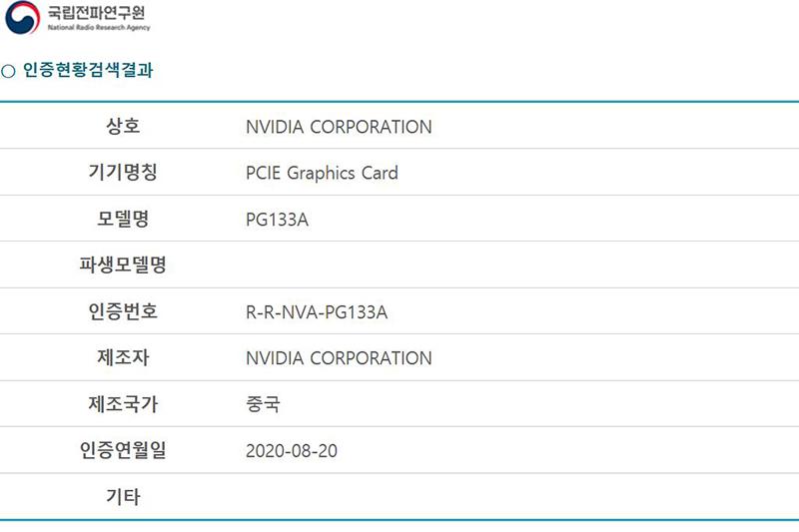Click the 모델명 row label

point(123,219)
